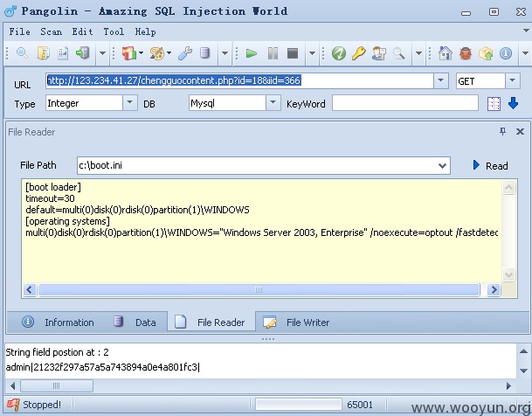Open the Type Integer dropdown
Viewport: 532px width, 416px height.
click(129, 102)
